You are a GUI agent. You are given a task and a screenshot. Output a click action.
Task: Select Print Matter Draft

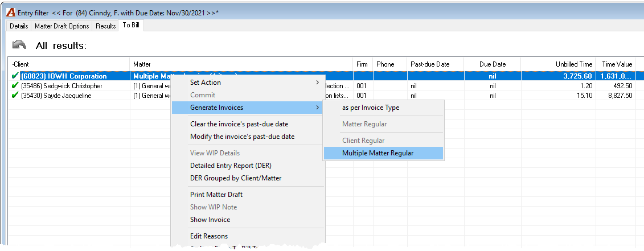point(216,195)
